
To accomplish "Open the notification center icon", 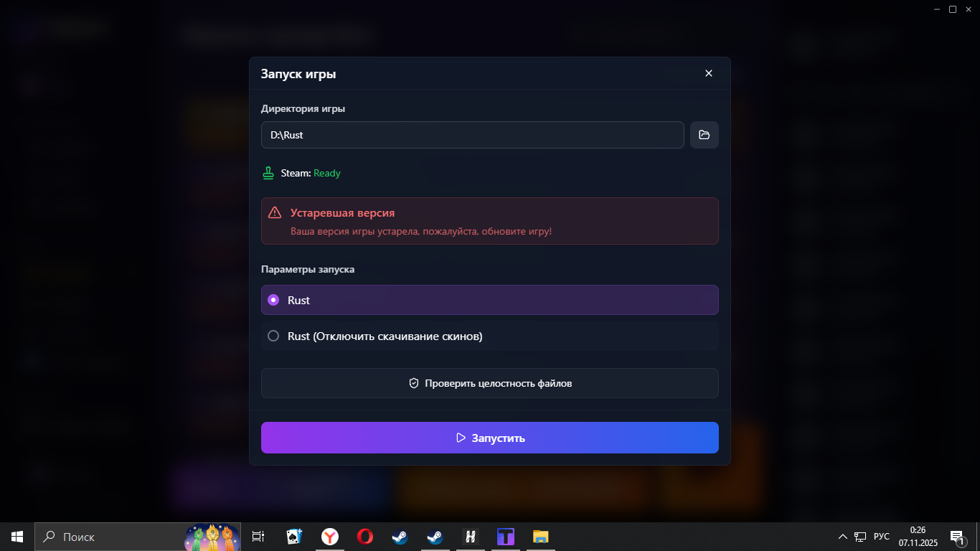I will tap(957, 537).
